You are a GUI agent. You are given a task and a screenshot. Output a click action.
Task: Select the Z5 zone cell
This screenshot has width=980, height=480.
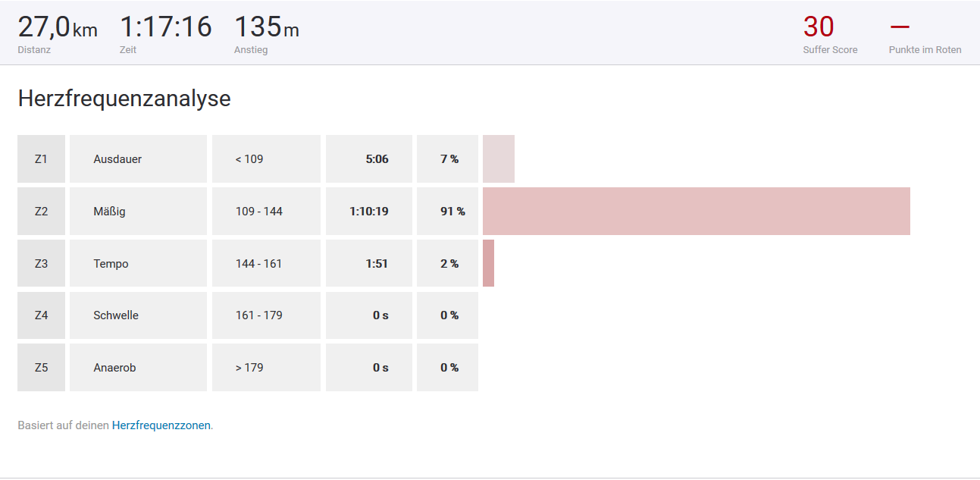click(41, 368)
